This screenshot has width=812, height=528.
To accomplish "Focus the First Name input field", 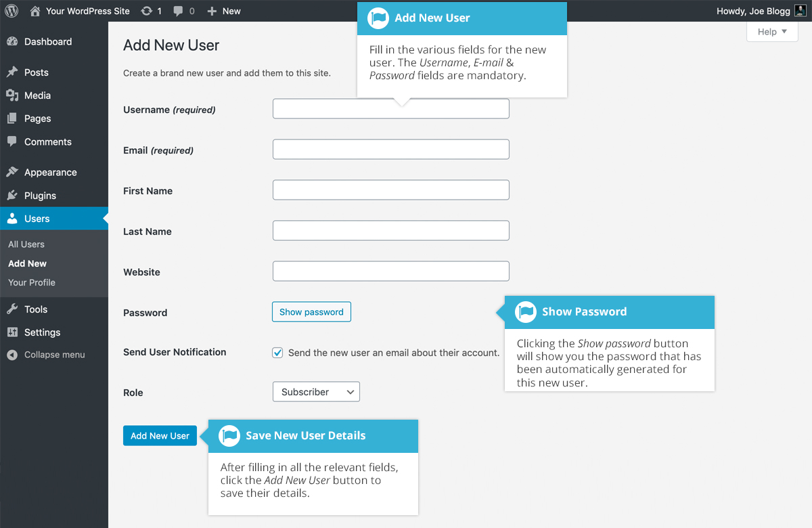I will click(390, 190).
